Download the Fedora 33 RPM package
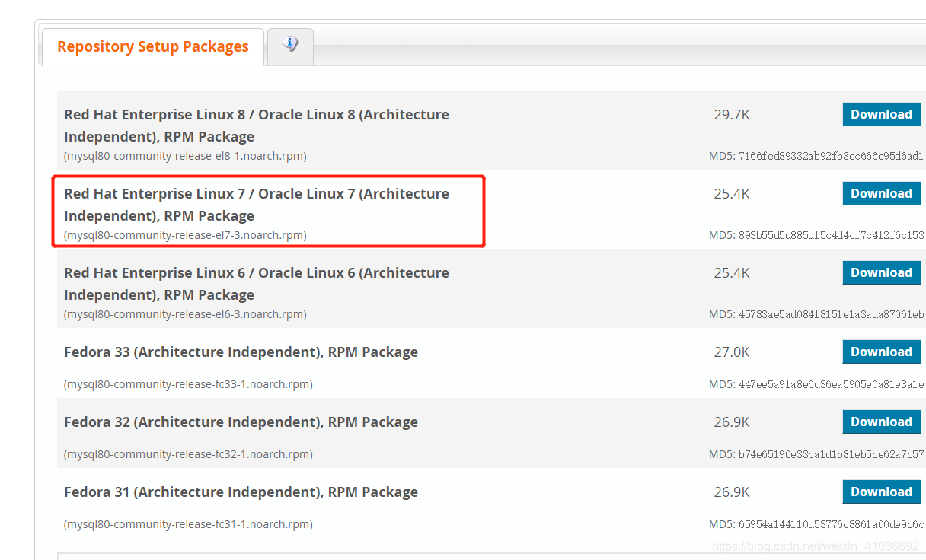Viewport: 926px width, 560px height. tap(881, 352)
